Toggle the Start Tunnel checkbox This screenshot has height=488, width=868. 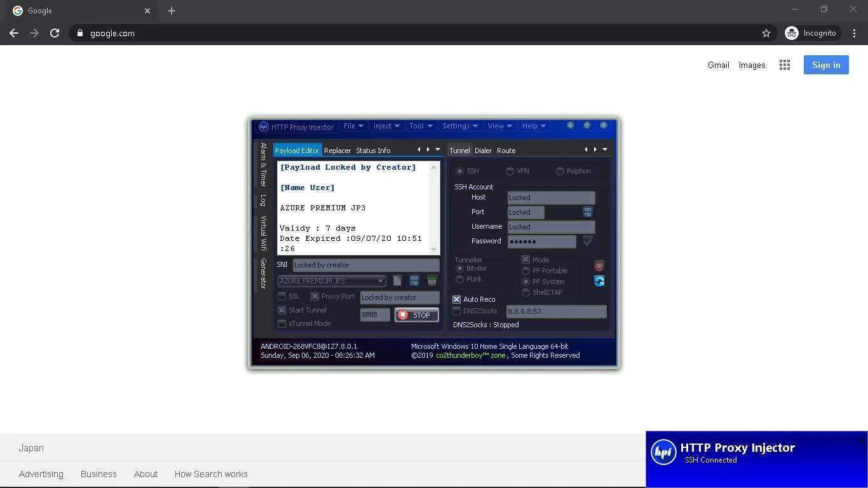pyautogui.click(x=282, y=310)
